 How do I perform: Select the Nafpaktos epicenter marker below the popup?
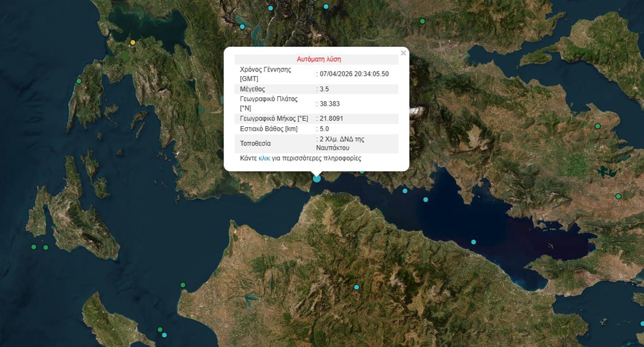(x=317, y=178)
